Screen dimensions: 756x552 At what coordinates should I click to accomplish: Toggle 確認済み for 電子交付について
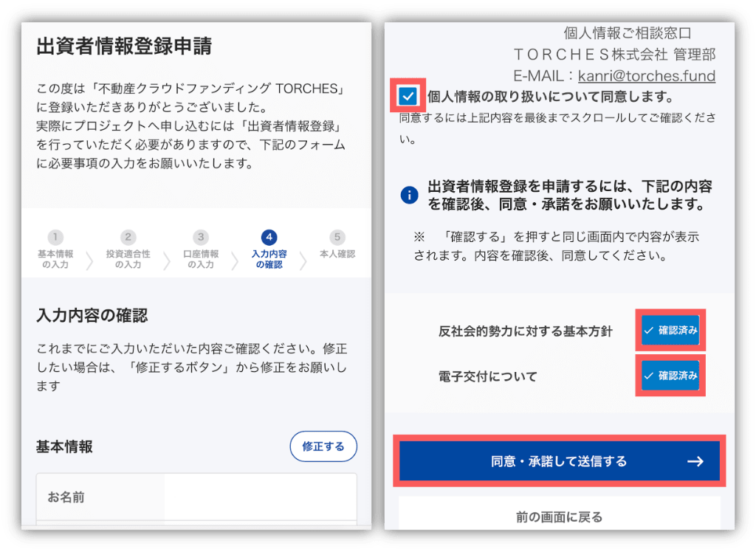[x=670, y=376]
